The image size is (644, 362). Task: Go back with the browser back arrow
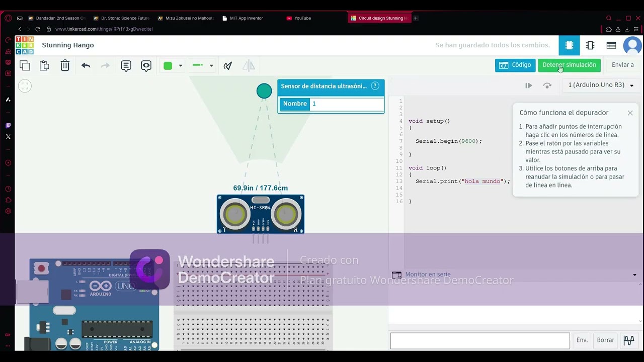[20, 29]
